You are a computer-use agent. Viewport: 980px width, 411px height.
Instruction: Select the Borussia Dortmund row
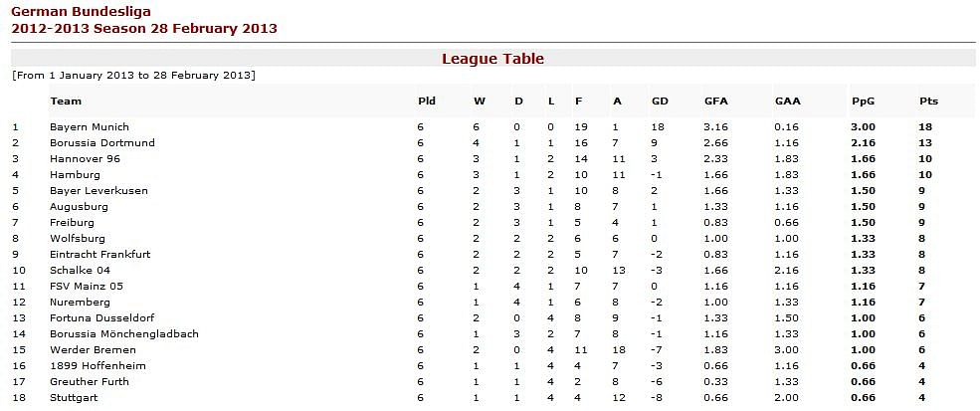(x=492, y=142)
